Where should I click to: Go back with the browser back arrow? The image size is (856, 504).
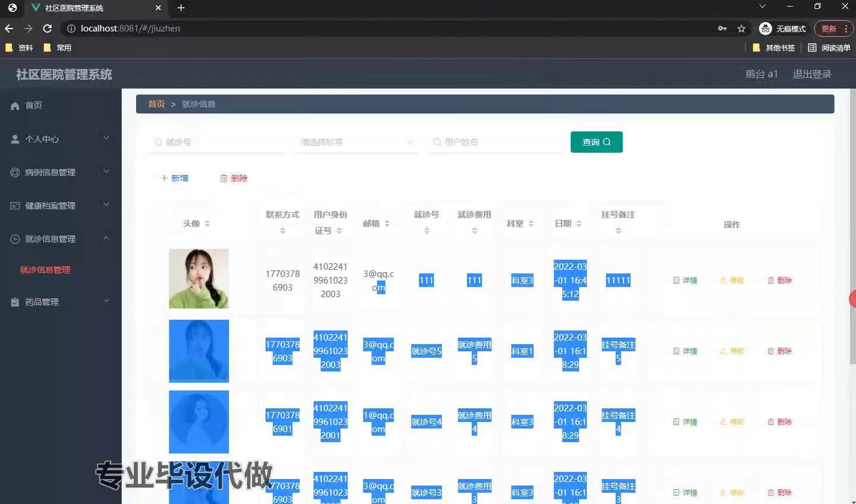click(x=9, y=29)
